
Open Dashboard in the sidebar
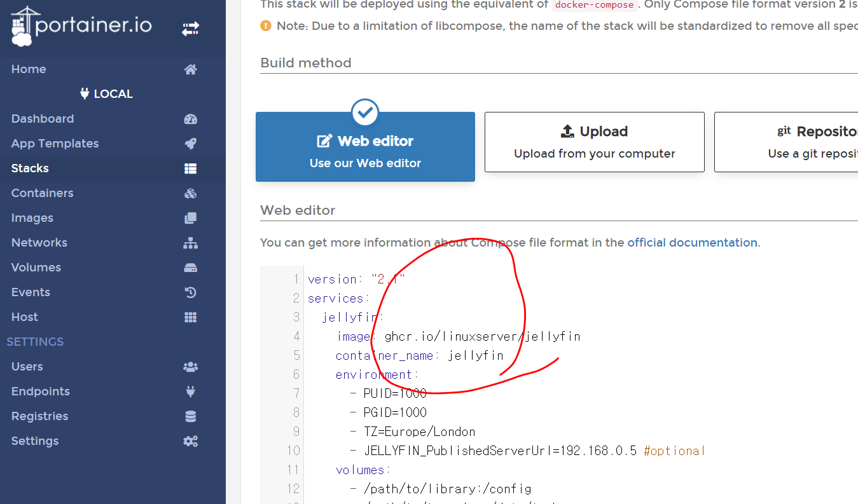(113, 119)
